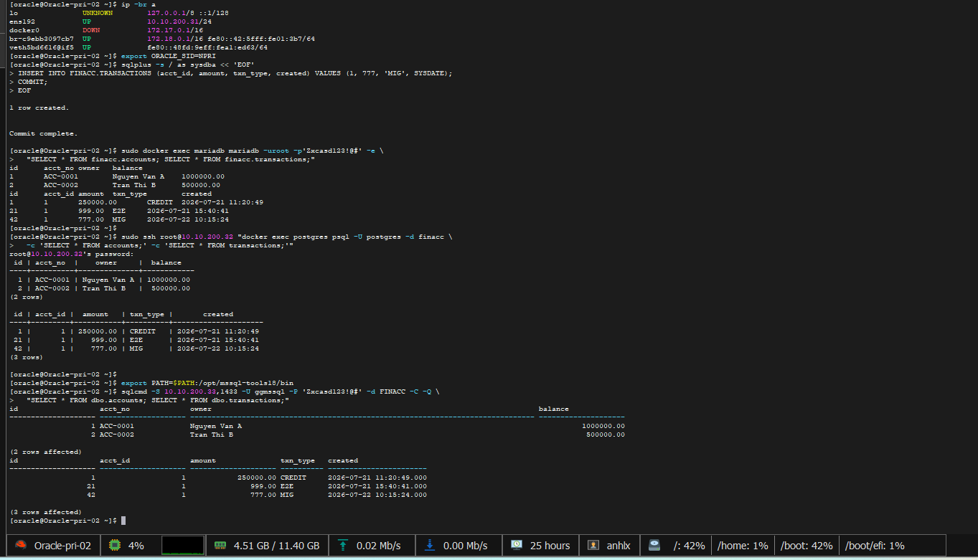Click the '(2 rows affected)' message
Screen dimensions: 978x560
pyautogui.click(x=46, y=452)
